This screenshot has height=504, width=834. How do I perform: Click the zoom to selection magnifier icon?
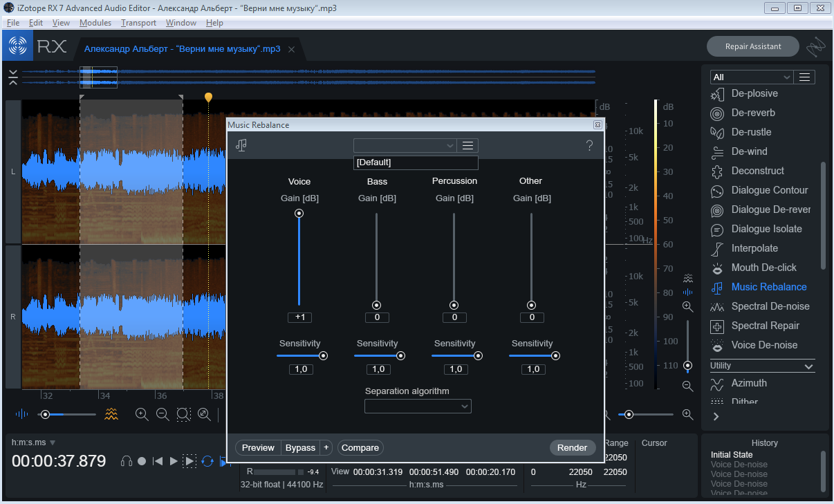(x=183, y=414)
